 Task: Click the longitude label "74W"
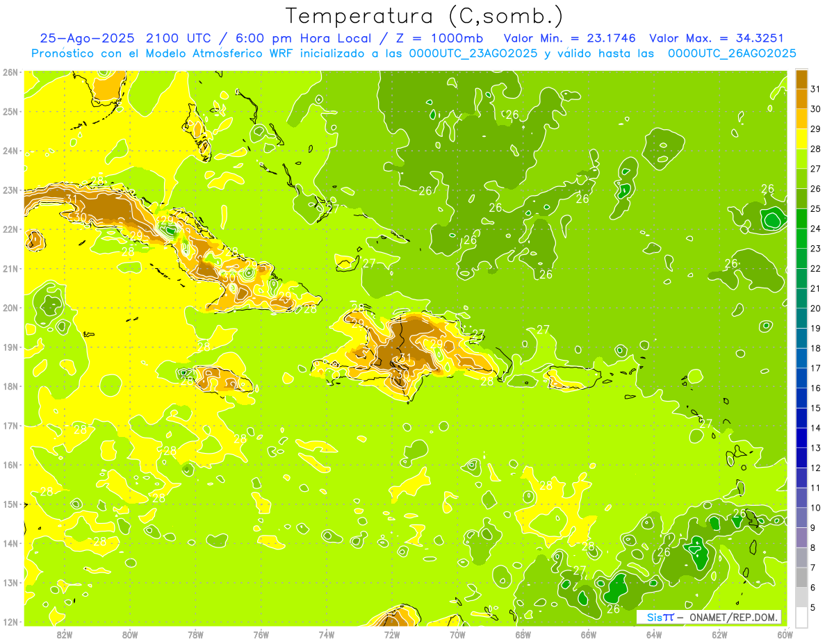coord(326,634)
